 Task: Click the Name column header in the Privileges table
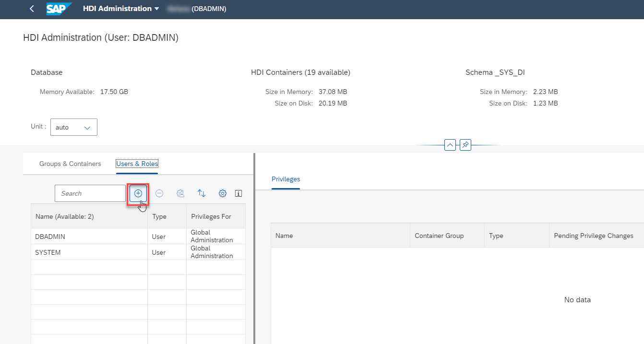click(x=340, y=236)
